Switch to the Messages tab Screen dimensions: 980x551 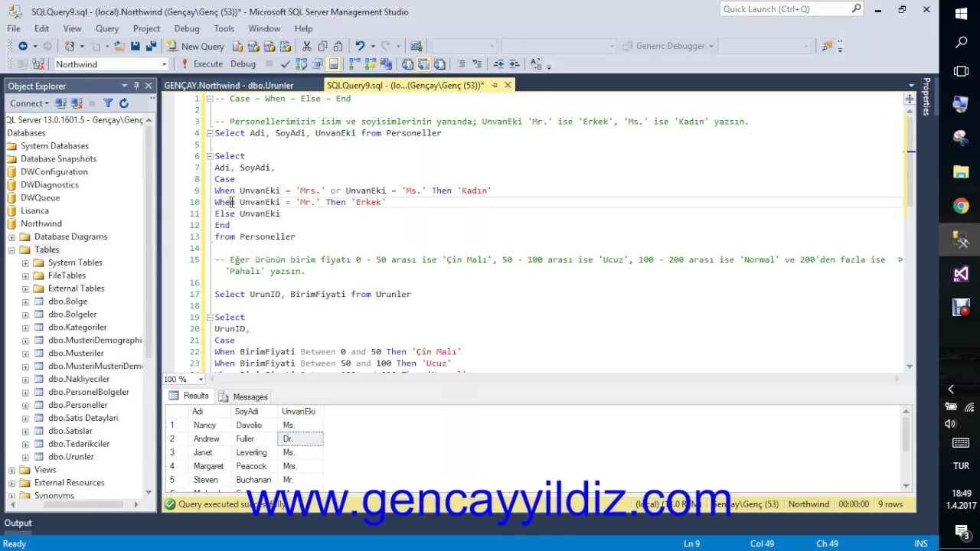[x=243, y=396]
